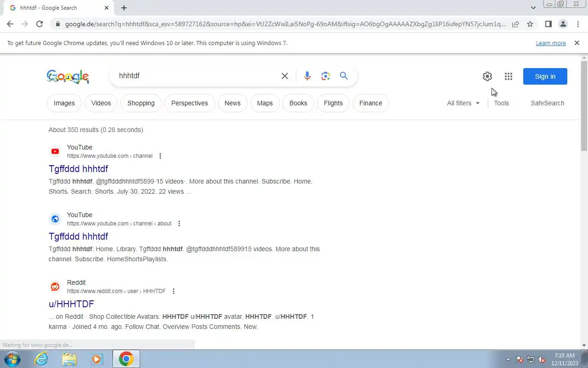Switch to Finance results
Image resolution: width=588 pixels, height=368 pixels.
371,103
